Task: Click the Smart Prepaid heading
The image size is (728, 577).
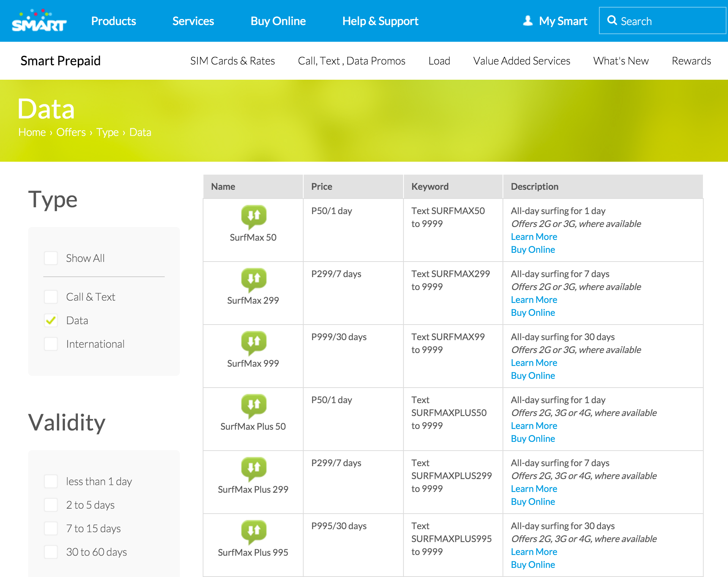Action: 60,61
